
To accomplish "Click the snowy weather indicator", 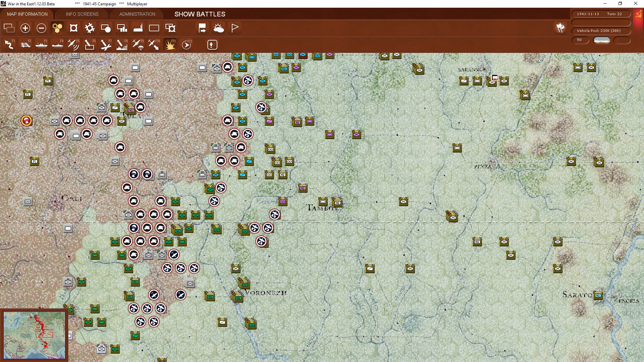I will point(602,40).
